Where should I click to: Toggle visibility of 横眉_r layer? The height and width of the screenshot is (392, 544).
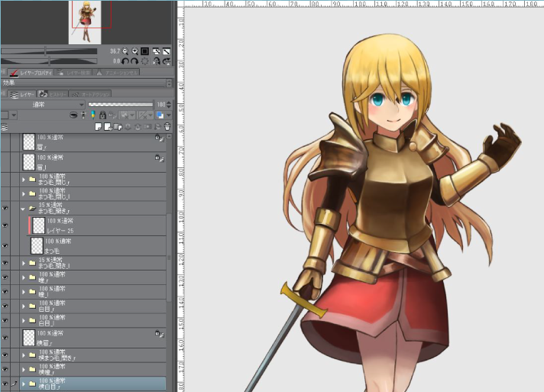[5, 337]
